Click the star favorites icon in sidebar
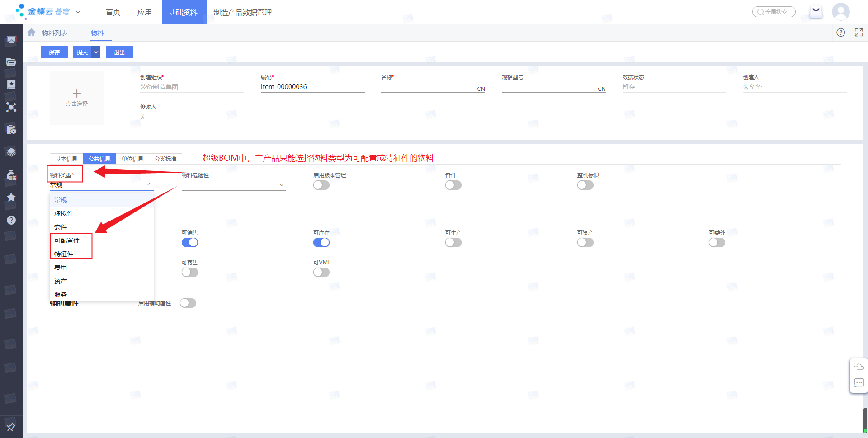This screenshot has height=438, width=868. [11, 197]
